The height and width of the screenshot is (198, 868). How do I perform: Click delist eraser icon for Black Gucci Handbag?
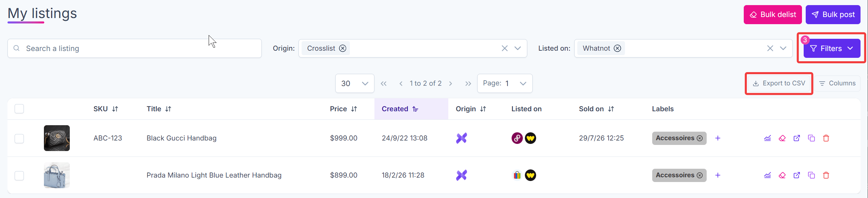(x=782, y=138)
